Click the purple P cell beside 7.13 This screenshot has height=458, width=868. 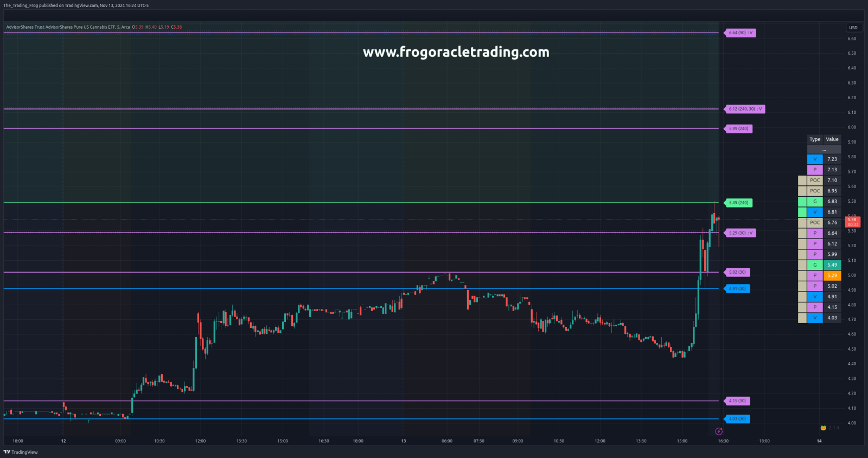pos(815,170)
